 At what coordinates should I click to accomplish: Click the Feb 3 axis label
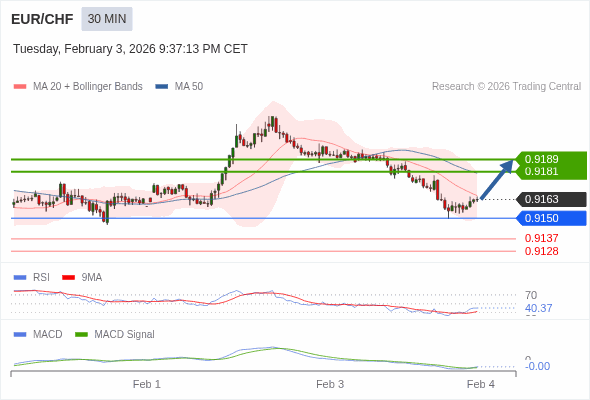330,384
